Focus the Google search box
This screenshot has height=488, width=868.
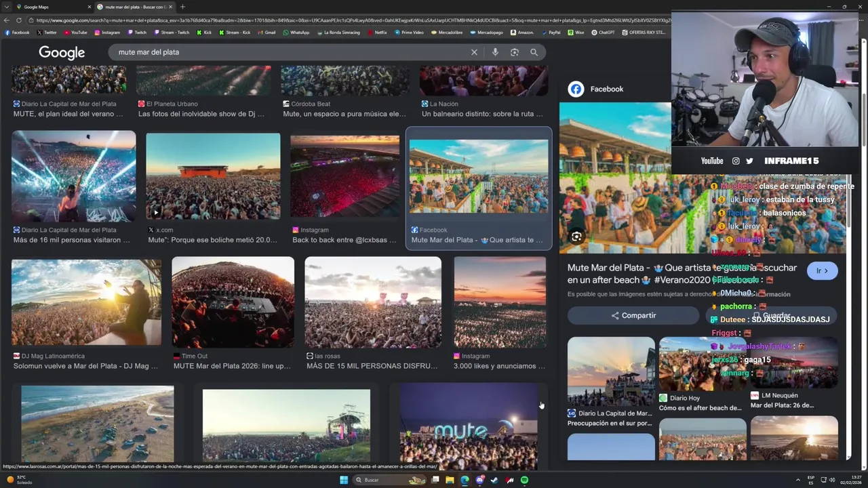(292, 52)
